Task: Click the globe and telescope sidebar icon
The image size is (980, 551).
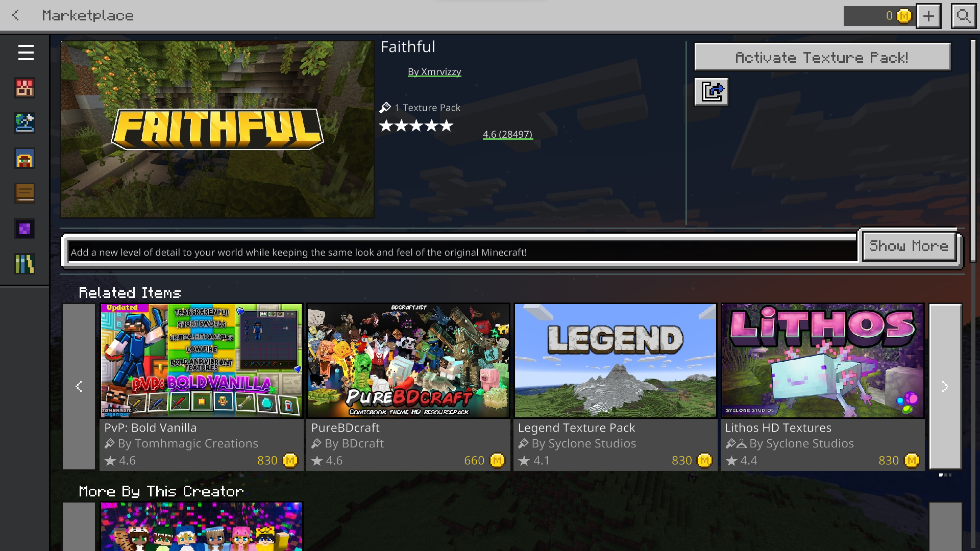Action: coord(24,123)
